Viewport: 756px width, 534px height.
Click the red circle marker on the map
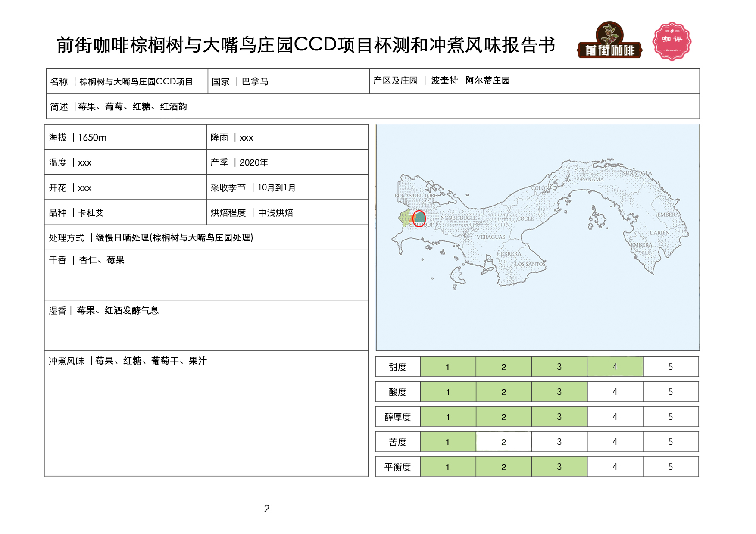point(419,218)
